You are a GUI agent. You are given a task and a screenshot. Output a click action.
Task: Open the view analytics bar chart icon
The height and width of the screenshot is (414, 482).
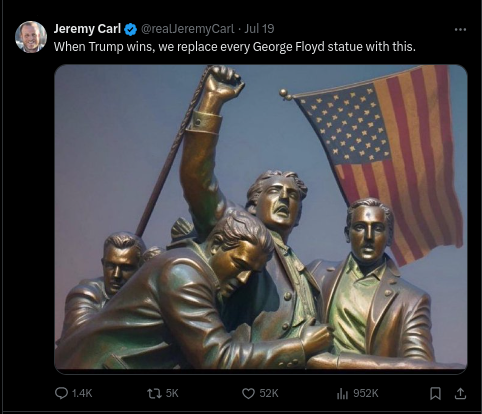[x=342, y=394]
